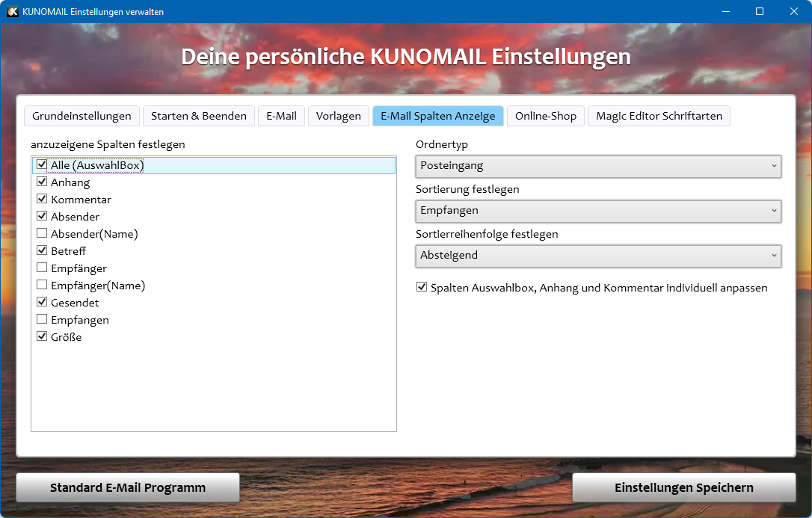Click Einstellungen Speichern to save settings

684,487
